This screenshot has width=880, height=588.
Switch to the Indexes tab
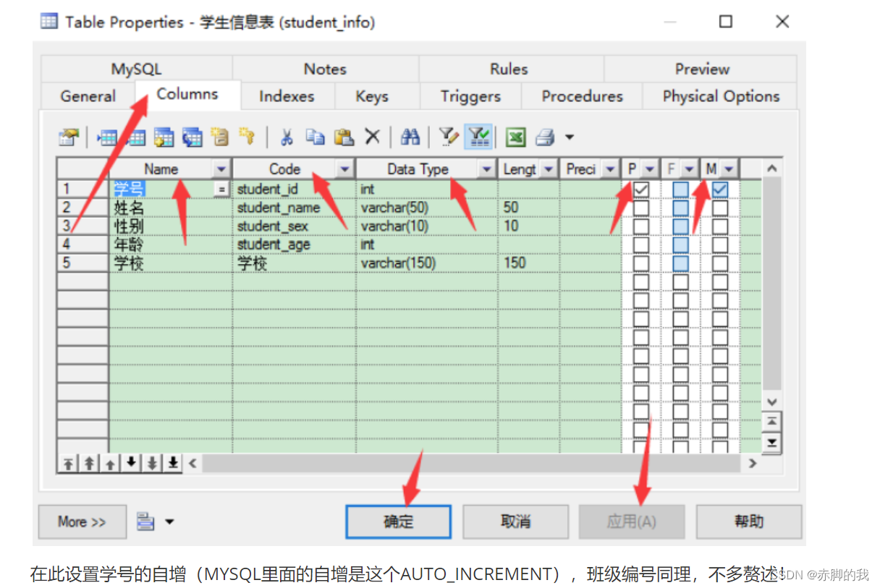(287, 96)
